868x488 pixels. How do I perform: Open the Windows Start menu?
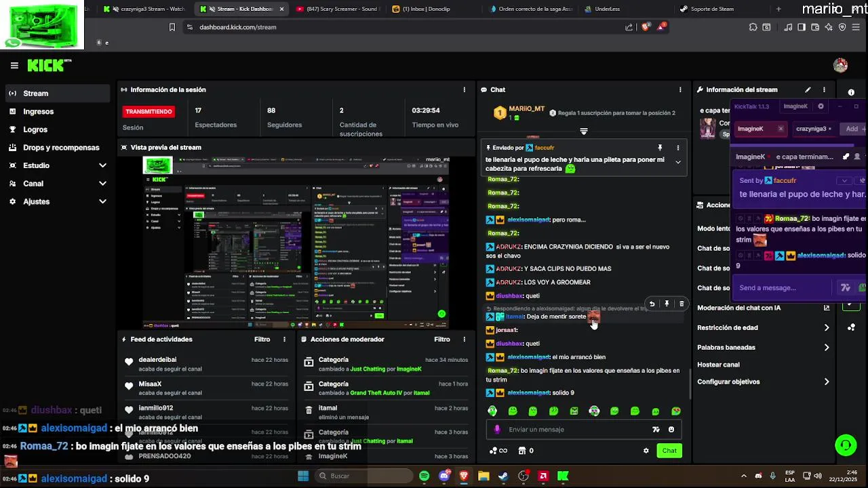pyautogui.click(x=303, y=476)
